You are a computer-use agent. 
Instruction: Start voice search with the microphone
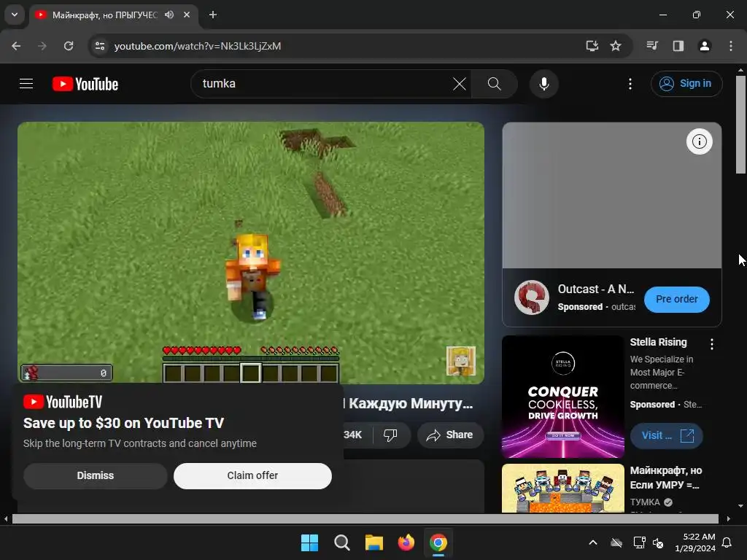(x=544, y=84)
